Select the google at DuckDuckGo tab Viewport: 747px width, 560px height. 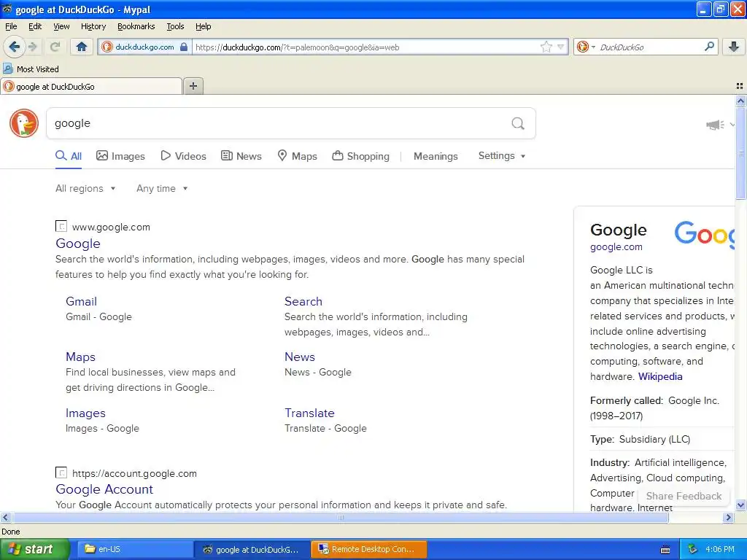pyautogui.click(x=91, y=87)
